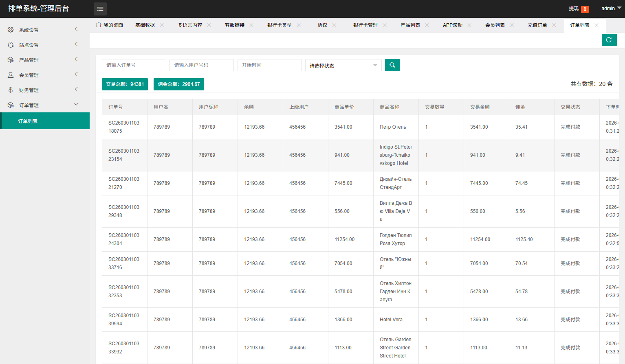This screenshot has width=625, height=364.
Task: Click the 交易总额 green badge
Action: (125, 84)
